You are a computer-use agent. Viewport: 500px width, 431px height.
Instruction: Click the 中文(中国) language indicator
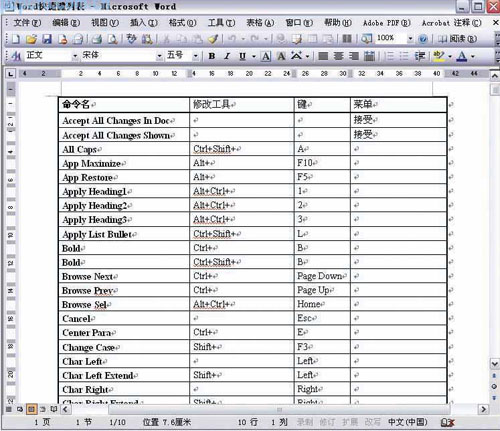click(x=408, y=422)
